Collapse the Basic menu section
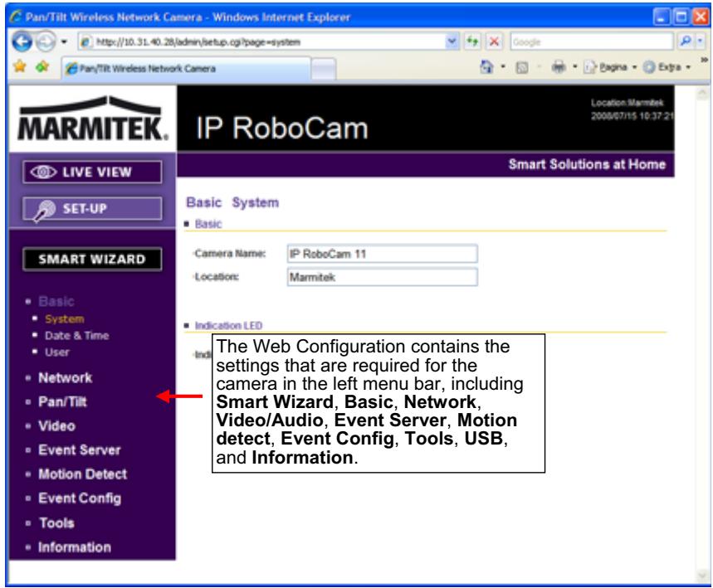 point(56,301)
